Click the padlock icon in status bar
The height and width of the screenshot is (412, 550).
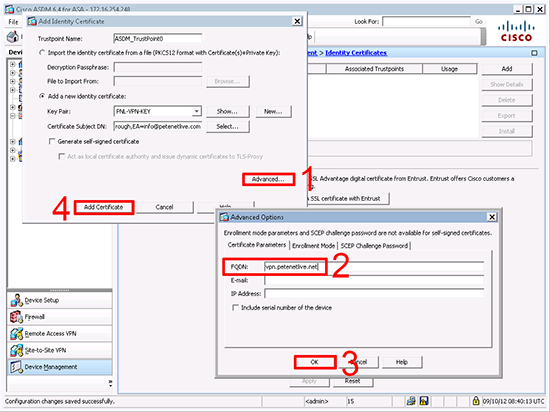tap(476, 400)
